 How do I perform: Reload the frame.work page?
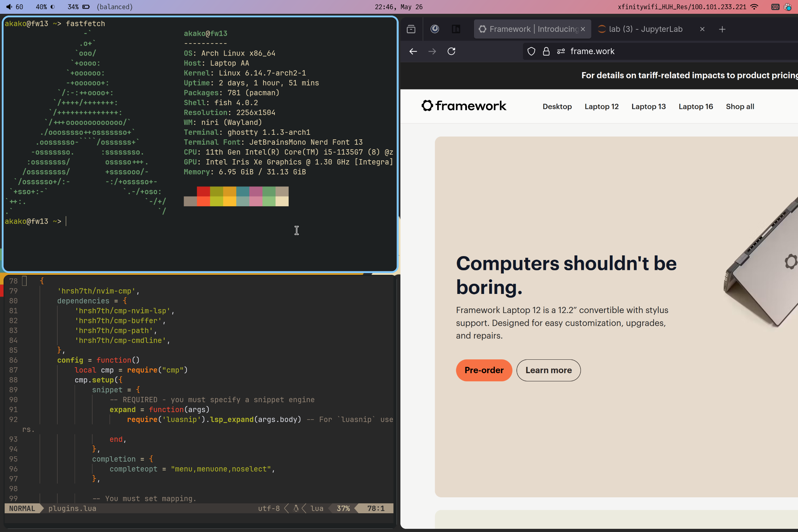[451, 51]
